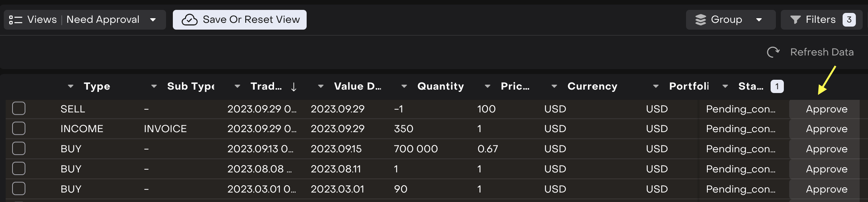Open the Need Approval views dropdown
Viewport: 868px width, 202px height.
153,20
